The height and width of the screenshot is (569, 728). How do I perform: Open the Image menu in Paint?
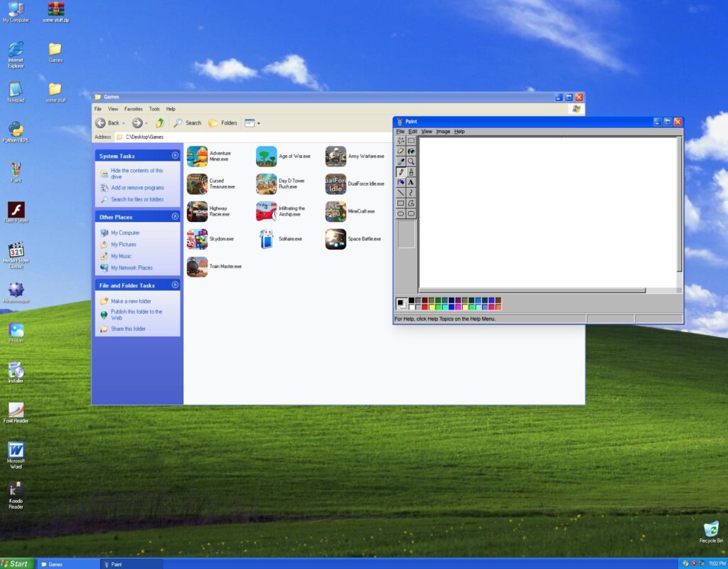click(x=443, y=132)
